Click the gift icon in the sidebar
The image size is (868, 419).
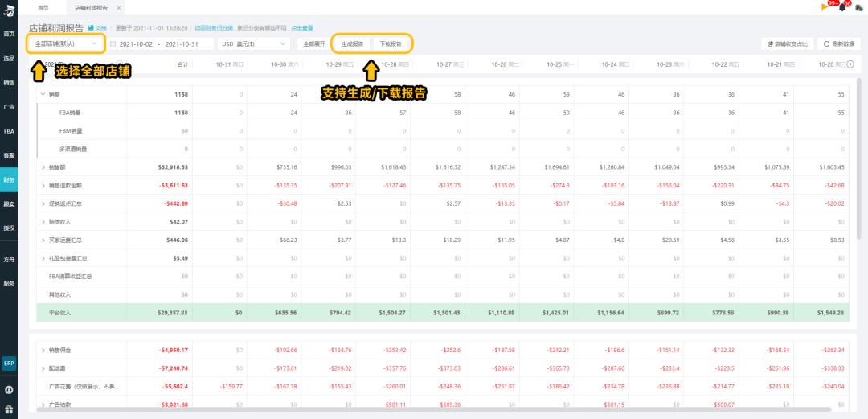click(x=9, y=410)
